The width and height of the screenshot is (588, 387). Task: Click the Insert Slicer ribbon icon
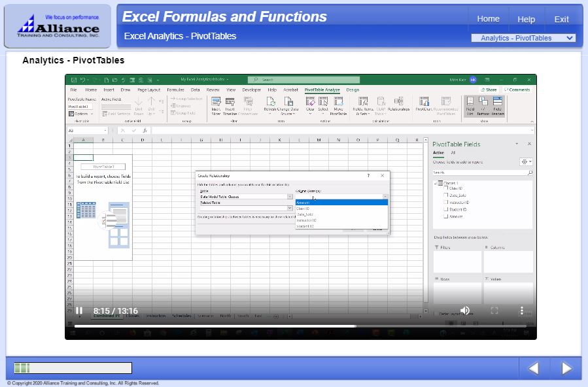tap(216, 105)
